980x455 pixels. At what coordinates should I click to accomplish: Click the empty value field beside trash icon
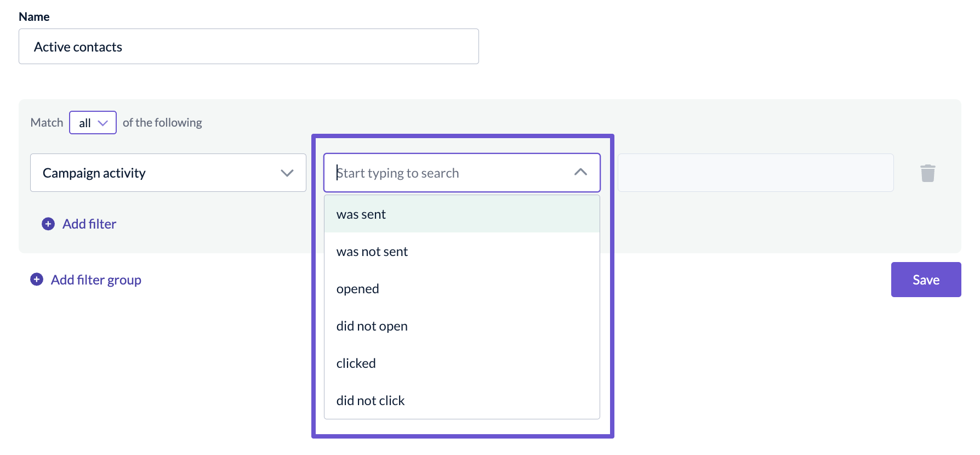pyautogui.click(x=755, y=173)
